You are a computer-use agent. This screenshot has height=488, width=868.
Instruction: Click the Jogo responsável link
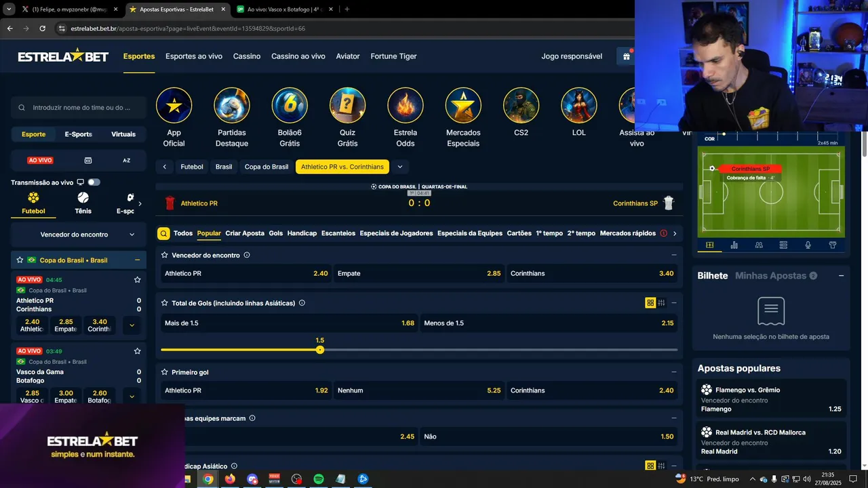click(x=572, y=56)
